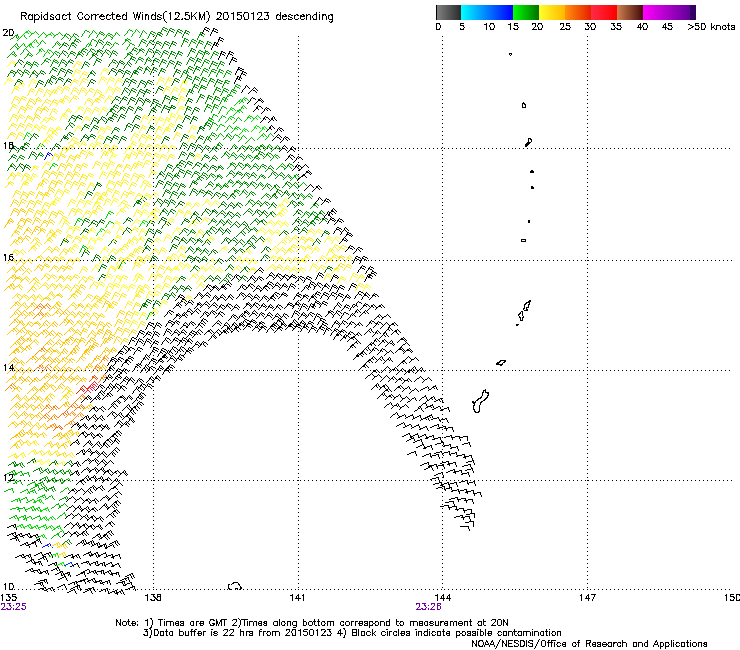Click the '>50 knots' legend label
The image size is (740, 650).
pyautogui.click(x=711, y=27)
